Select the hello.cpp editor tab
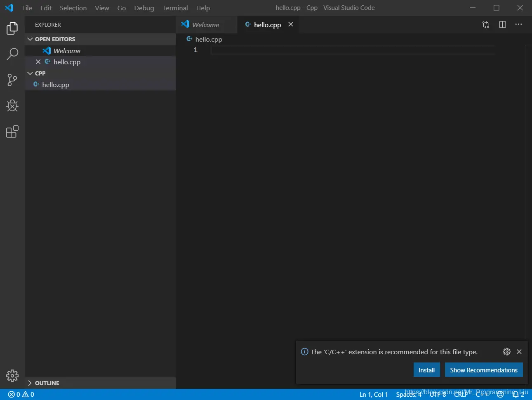 (267, 25)
